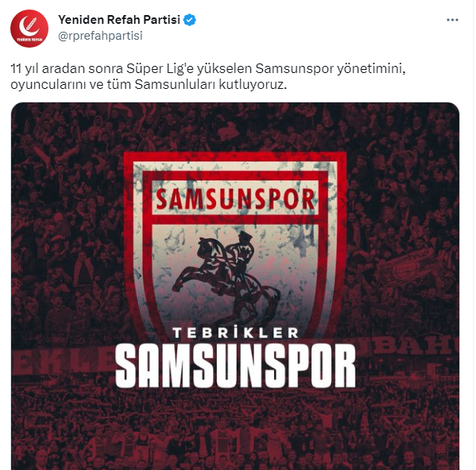Open the Yeniden Refah Partisi display name link

point(119,20)
